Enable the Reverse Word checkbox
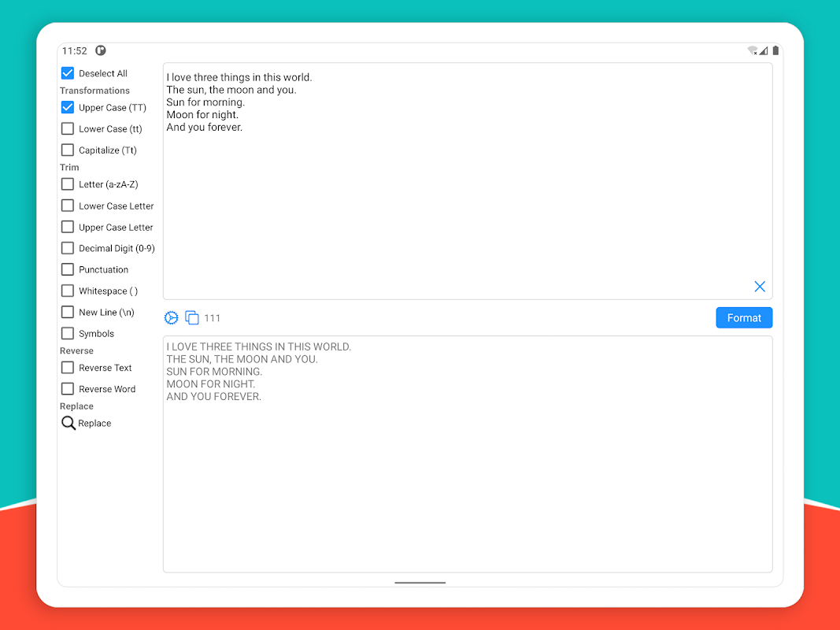840x630 pixels. click(68, 389)
